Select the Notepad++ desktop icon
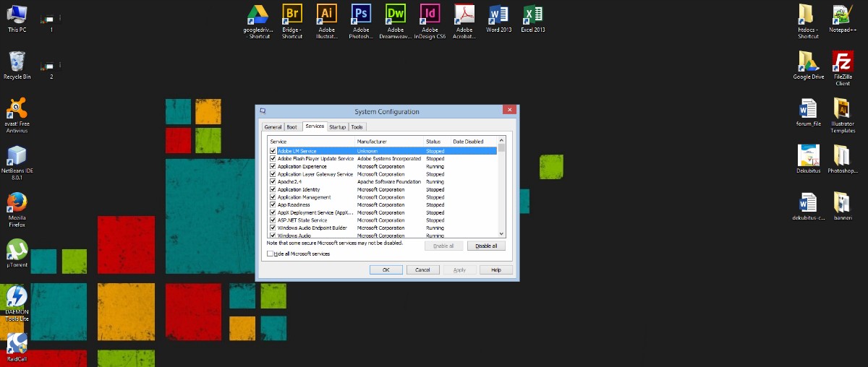 [x=842, y=14]
